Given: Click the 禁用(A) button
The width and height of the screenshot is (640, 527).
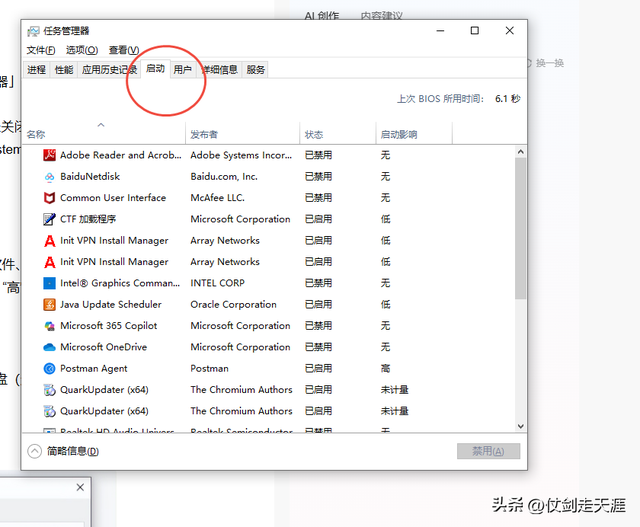Looking at the screenshot, I should click(488, 451).
